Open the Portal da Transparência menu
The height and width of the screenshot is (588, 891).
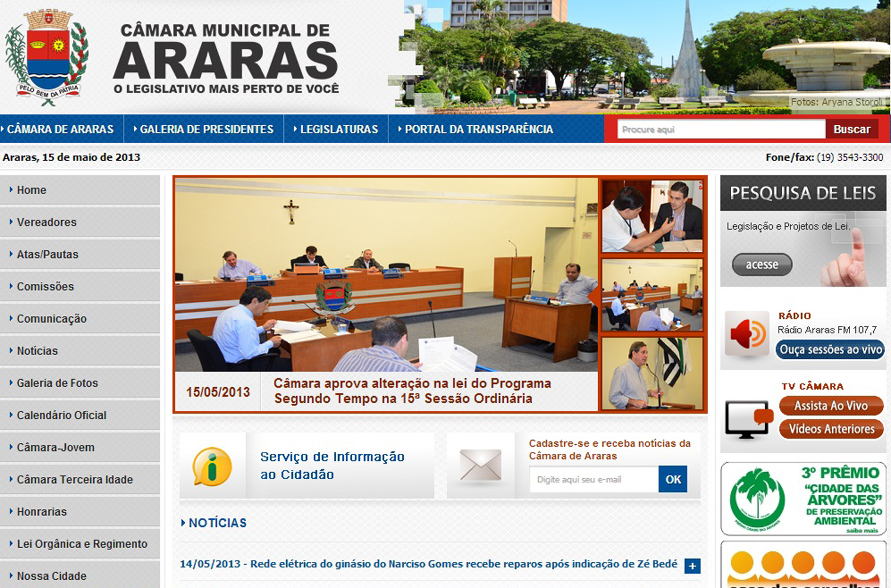point(479,129)
